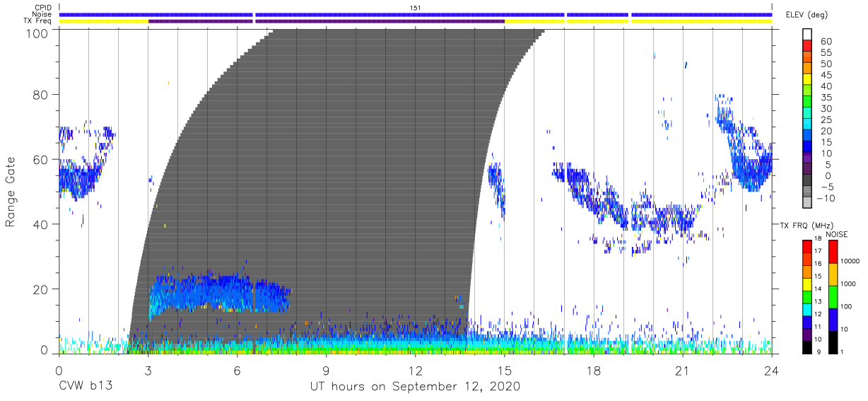Click the 1 label at the NOISE scale bottom
Screen dimensions: 868x401
841,351
